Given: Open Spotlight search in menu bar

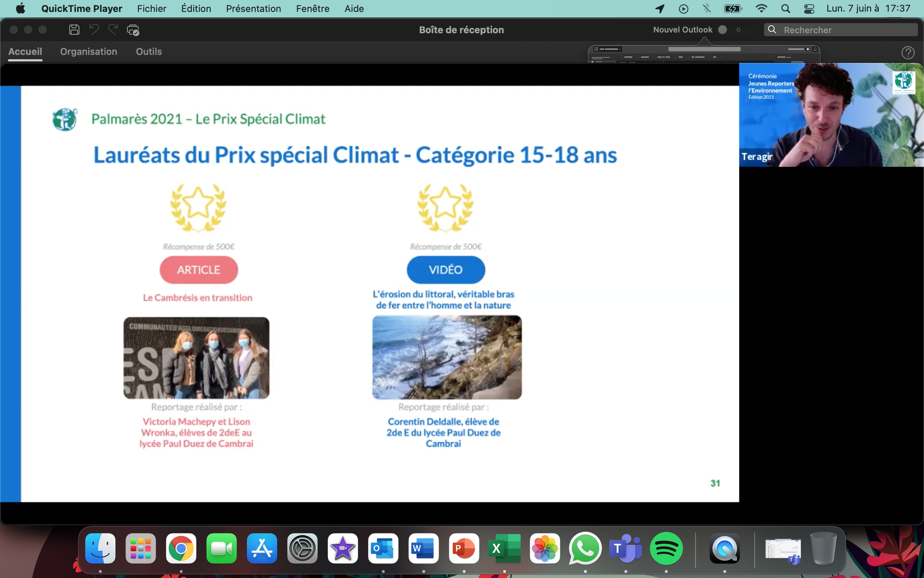Looking at the screenshot, I should pos(785,8).
